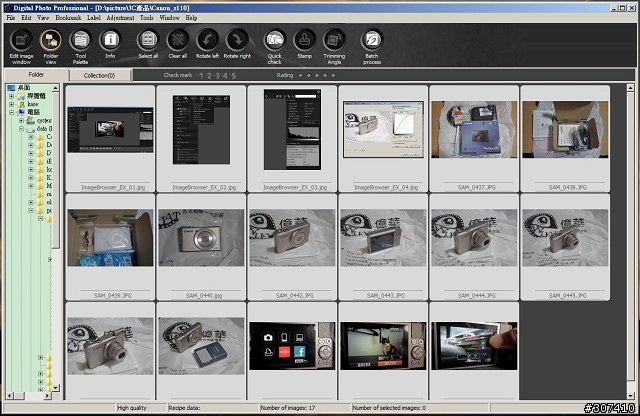Launch the Quick check tool
The image size is (640, 416).
[275, 46]
